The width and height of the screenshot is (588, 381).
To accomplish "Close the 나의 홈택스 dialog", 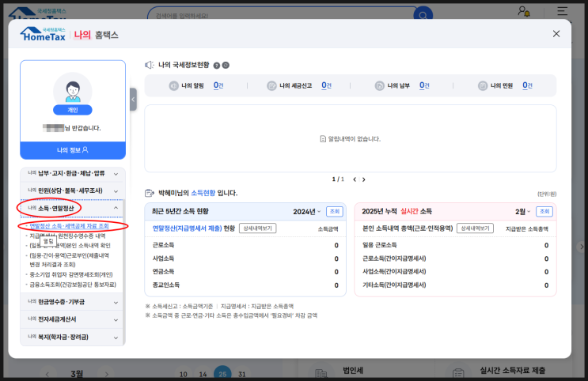I will pos(556,34).
